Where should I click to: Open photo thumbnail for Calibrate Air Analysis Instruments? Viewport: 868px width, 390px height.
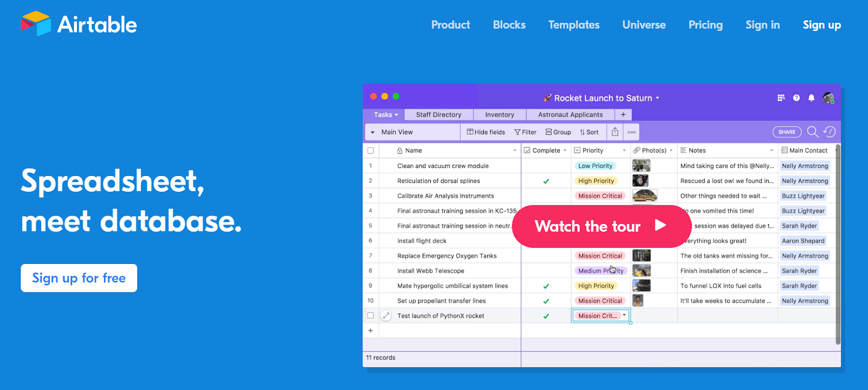[x=645, y=196]
